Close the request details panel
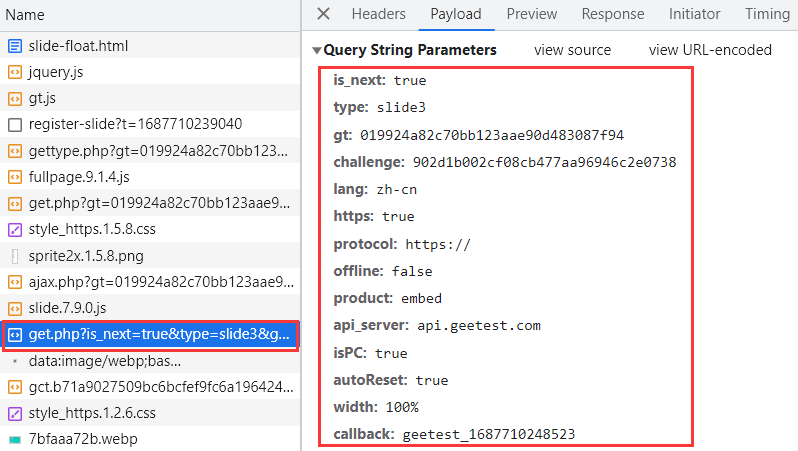Screen dimensions: 798x451 coord(323,14)
